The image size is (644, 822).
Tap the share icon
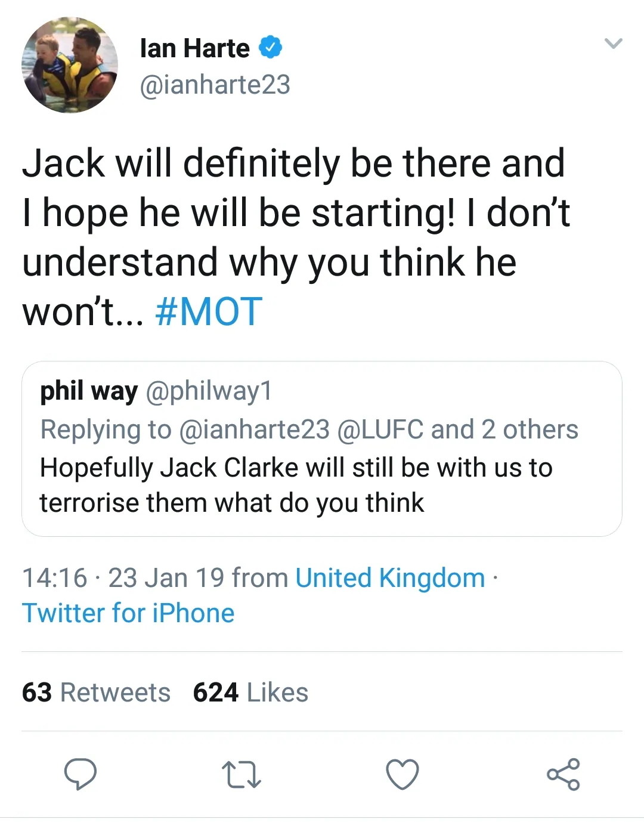coord(563,774)
